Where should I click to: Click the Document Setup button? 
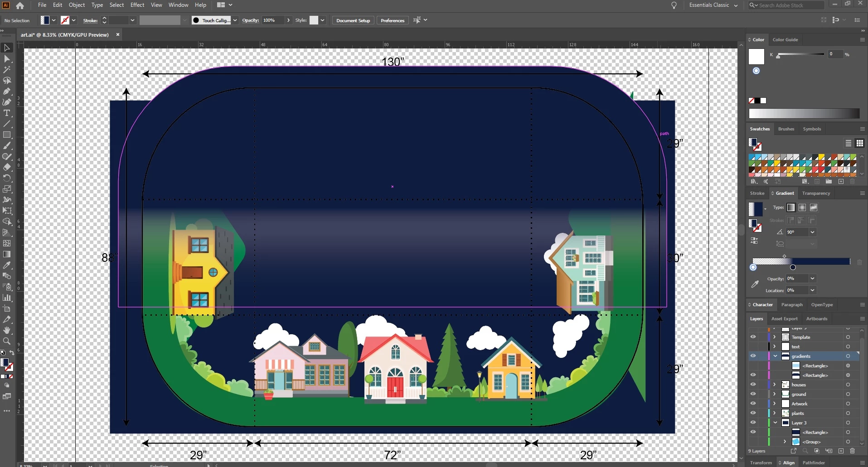[x=353, y=20]
